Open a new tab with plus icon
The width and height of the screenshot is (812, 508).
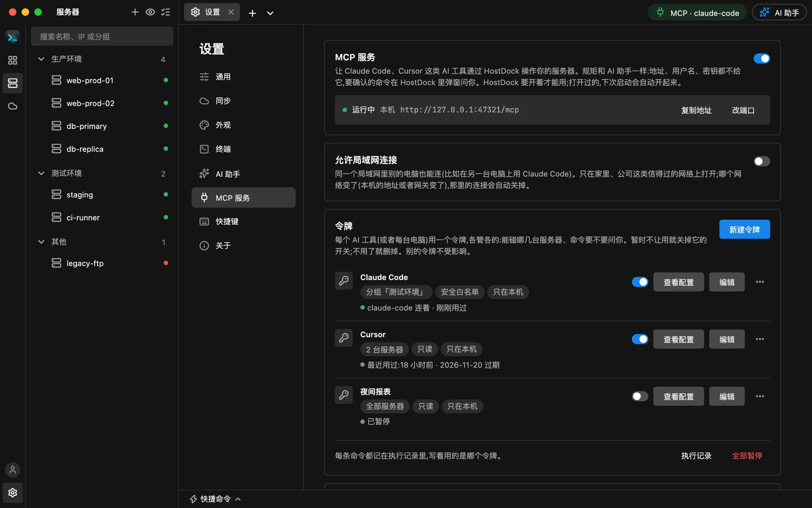click(252, 13)
